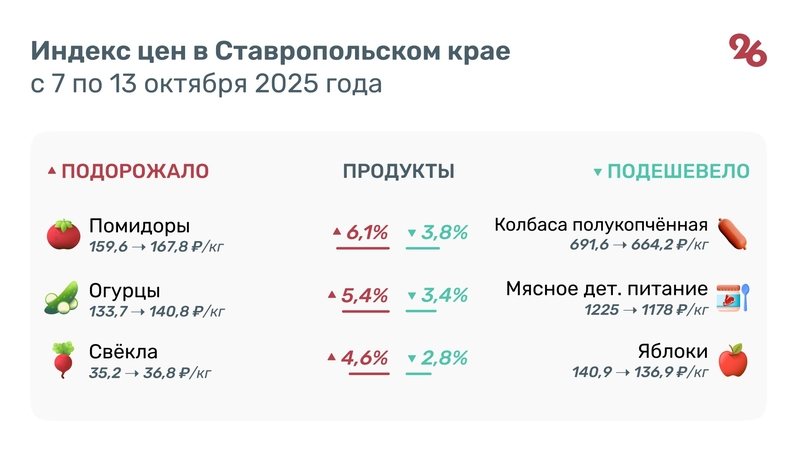Click the 5,4% increase figure

point(365,295)
